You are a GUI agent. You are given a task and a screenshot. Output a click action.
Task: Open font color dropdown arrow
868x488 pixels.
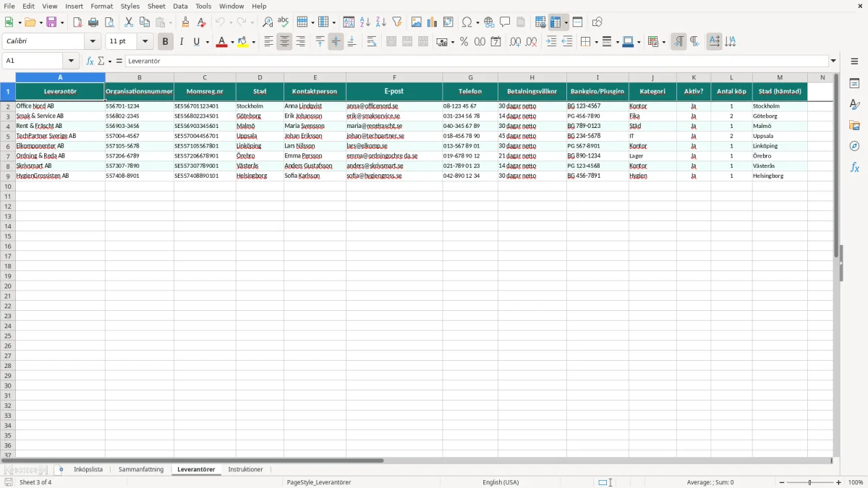232,42
